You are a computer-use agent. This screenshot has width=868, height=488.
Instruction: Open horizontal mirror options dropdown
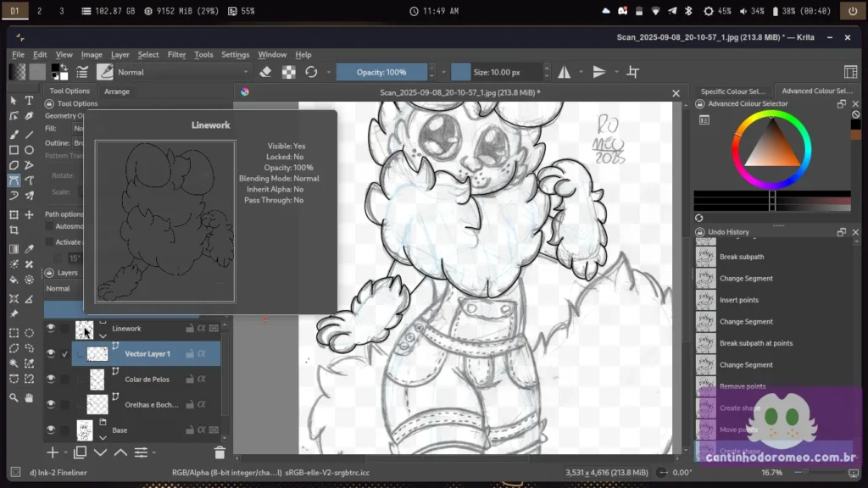coord(581,72)
